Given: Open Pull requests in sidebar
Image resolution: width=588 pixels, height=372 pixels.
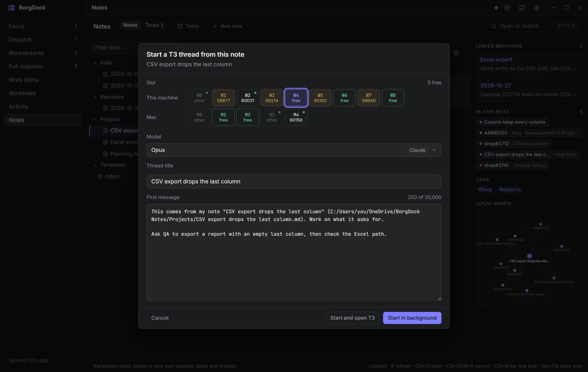Looking at the screenshot, I should (x=43, y=66).
